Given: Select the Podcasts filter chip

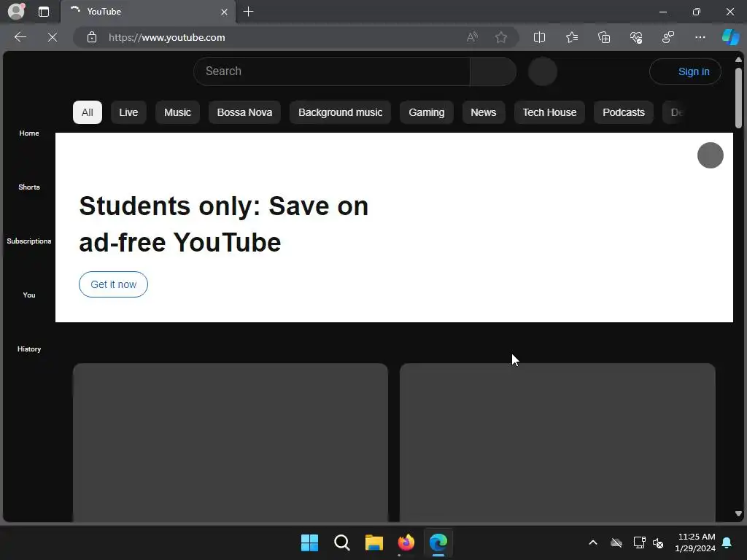Looking at the screenshot, I should tap(624, 112).
